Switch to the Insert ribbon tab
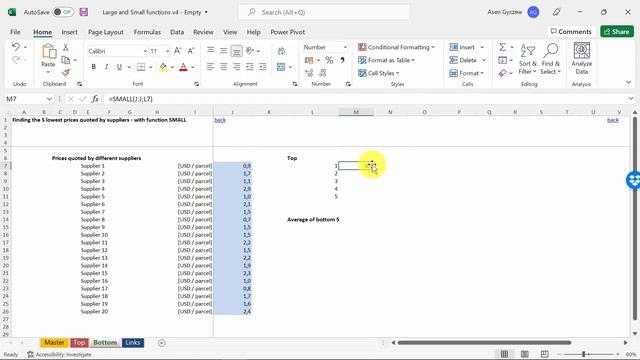The width and height of the screenshot is (640, 360). point(69,32)
